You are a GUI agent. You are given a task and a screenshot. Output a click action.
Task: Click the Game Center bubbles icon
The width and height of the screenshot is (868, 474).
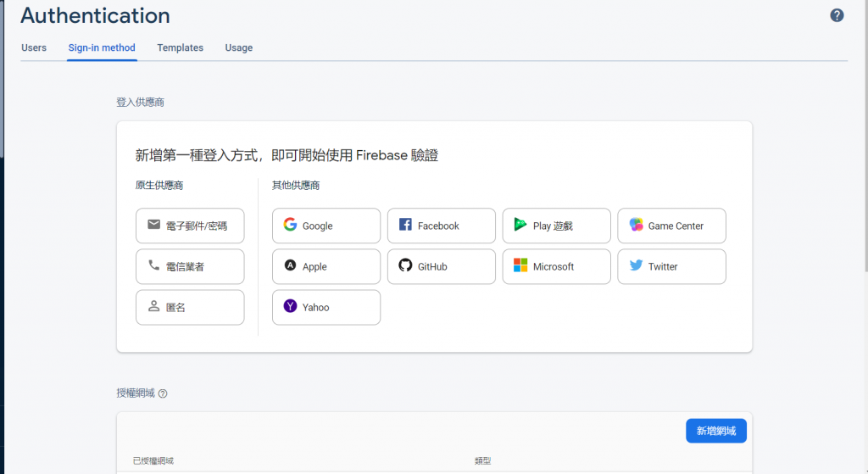(636, 224)
